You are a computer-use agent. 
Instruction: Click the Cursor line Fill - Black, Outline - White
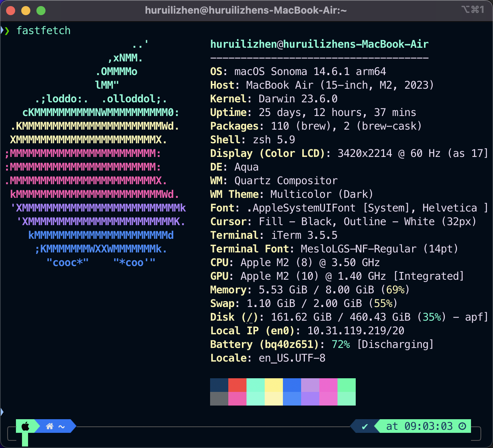click(343, 222)
